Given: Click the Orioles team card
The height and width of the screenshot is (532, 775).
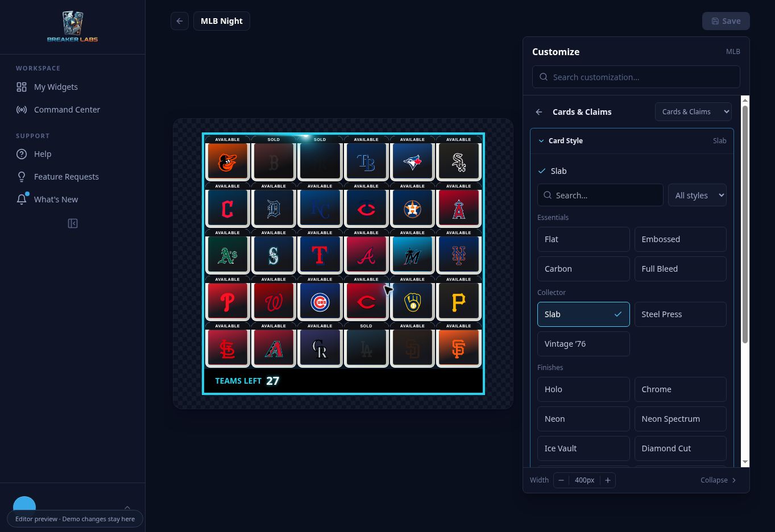Looking at the screenshot, I should click(x=227, y=157).
